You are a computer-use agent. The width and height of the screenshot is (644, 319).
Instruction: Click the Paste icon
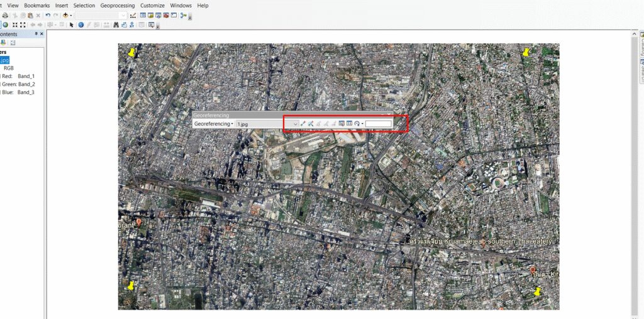tap(30, 16)
